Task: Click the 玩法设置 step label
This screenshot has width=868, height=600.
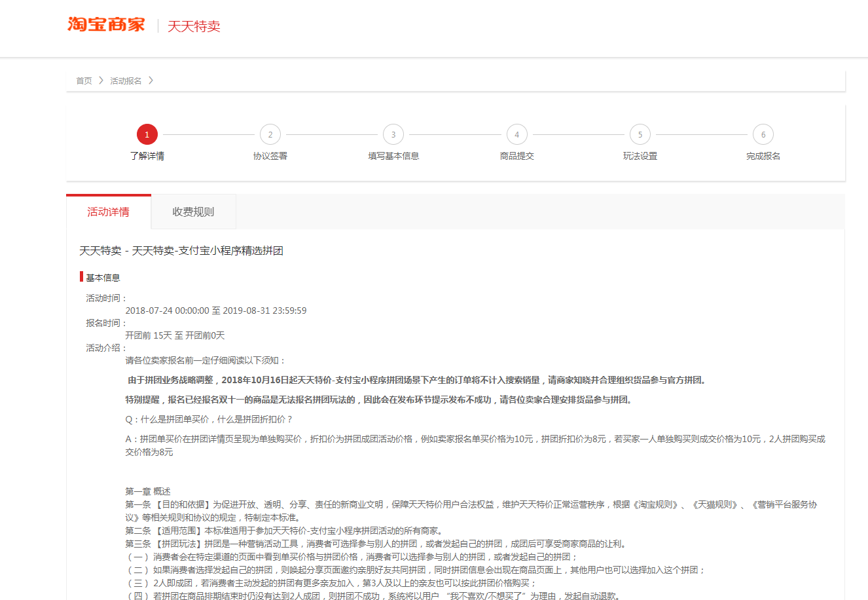Action: coord(640,156)
